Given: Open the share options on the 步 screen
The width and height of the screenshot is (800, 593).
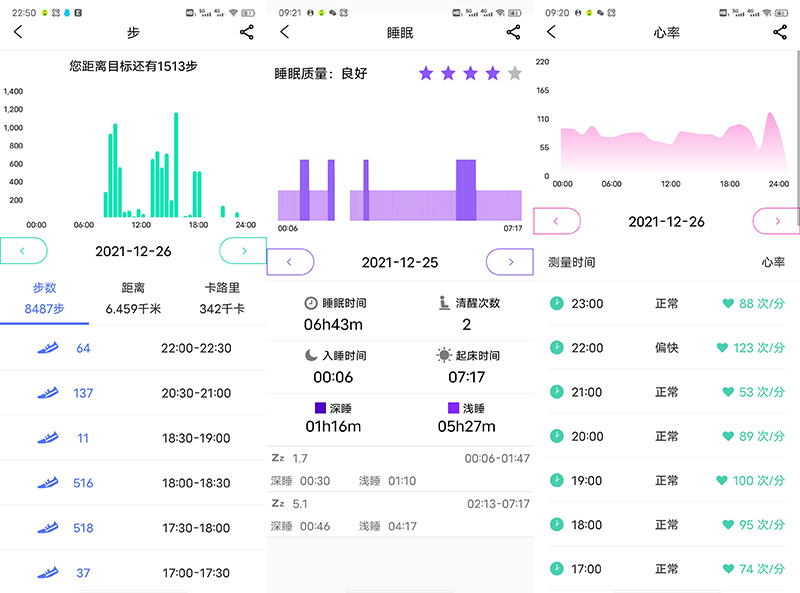Looking at the screenshot, I should click(x=247, y=33).
